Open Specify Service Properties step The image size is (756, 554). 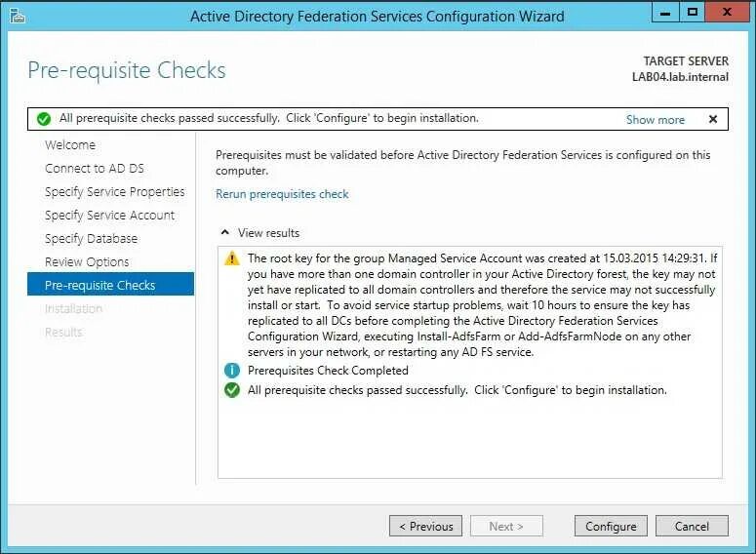[x=114, y=192]
